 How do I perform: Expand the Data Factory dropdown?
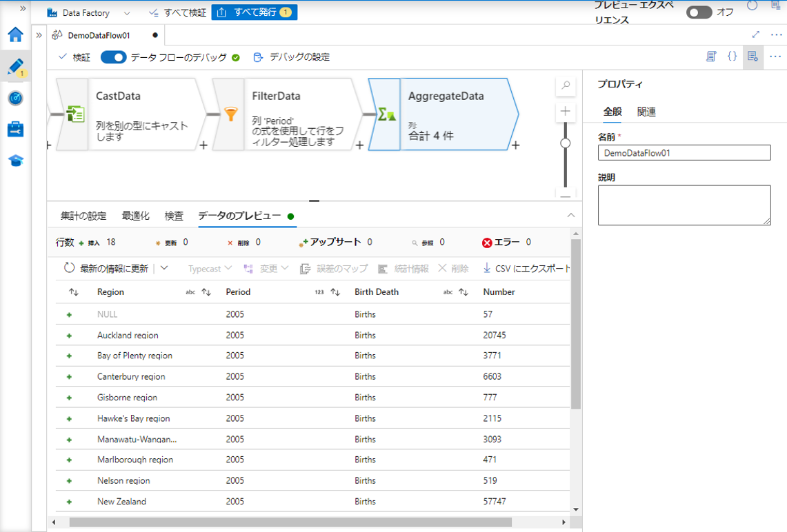point(126,13)
